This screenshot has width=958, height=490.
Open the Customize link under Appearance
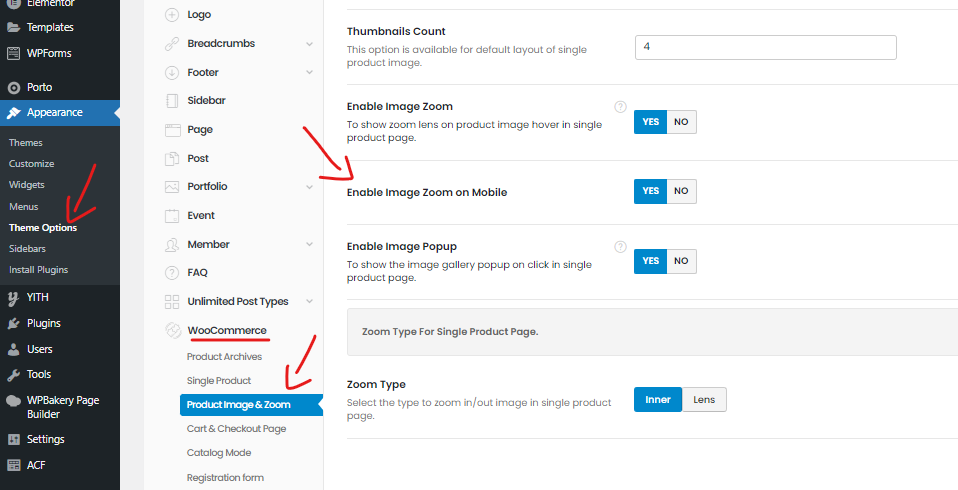32,164
